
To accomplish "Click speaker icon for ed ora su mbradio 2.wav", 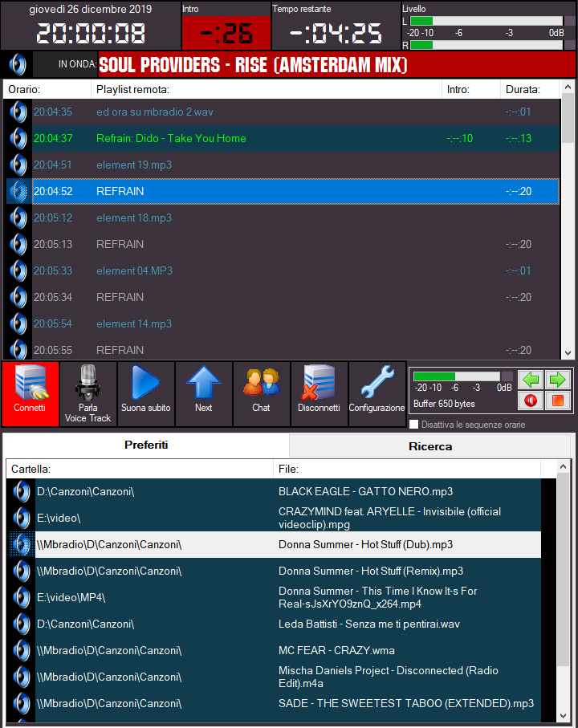I will point(18,112).
